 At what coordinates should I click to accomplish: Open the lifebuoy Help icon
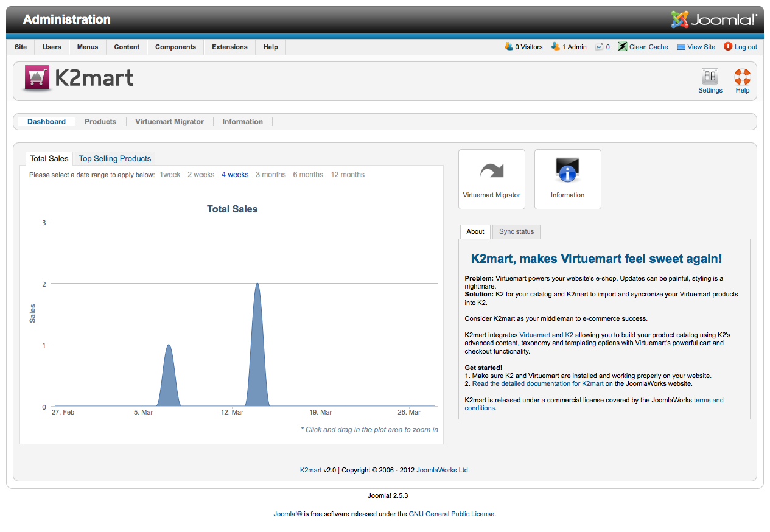742,77
